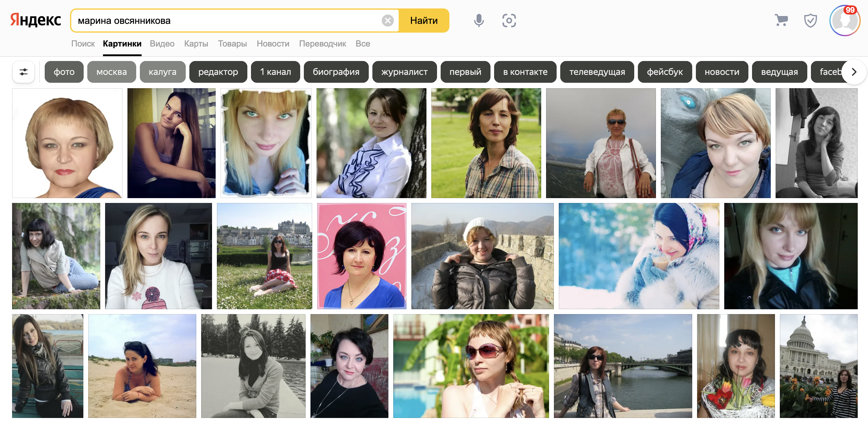Screen dimensions: 868x421
Task: Start voice search with microphone
Action: click(478, 21)
